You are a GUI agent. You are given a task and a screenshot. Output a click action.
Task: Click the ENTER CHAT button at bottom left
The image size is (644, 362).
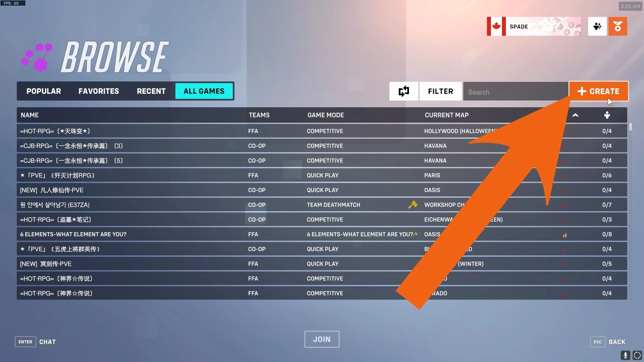click(35, 341)
